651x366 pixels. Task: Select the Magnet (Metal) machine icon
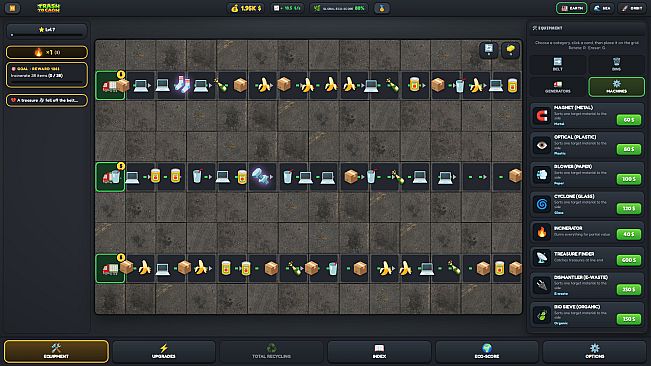(x=542, y=115)
